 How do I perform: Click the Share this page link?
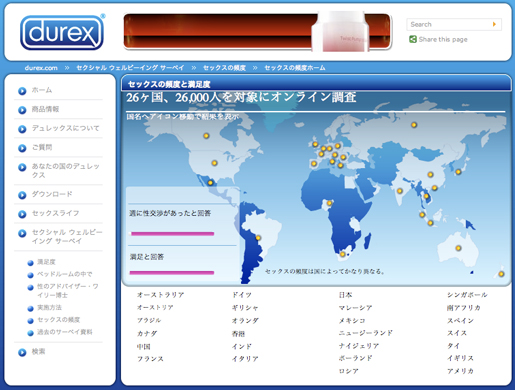(x=443, y=39)
